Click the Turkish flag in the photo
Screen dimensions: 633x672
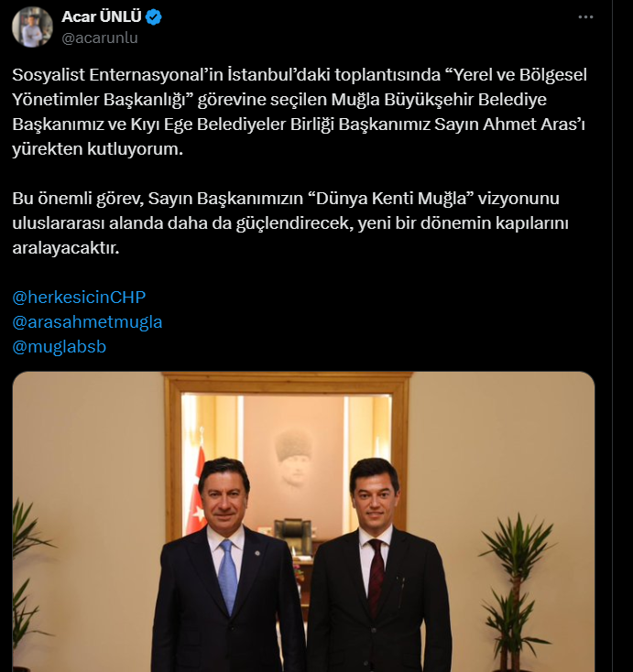coord(195,493)
